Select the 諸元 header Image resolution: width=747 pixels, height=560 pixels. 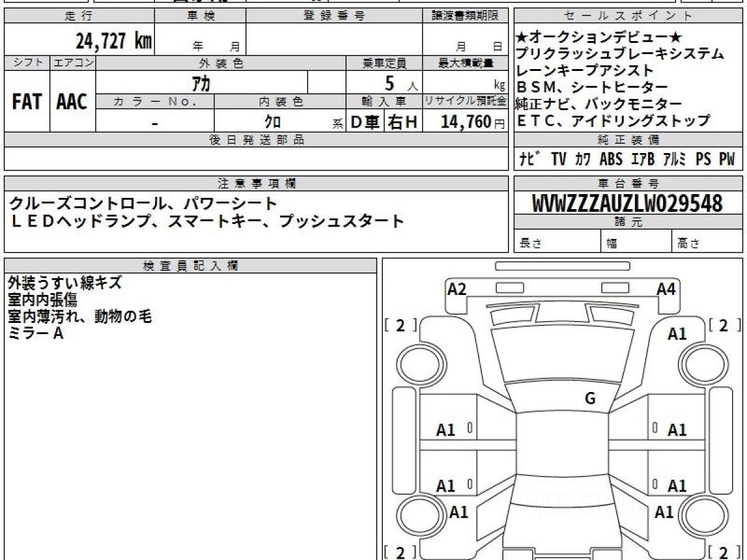[629, 222]
